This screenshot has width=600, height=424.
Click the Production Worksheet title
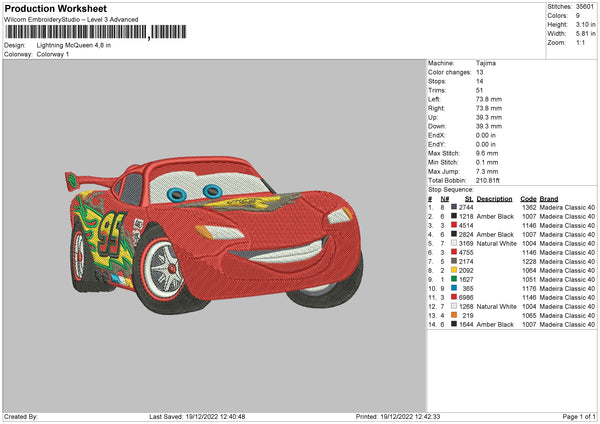point(55,9)
